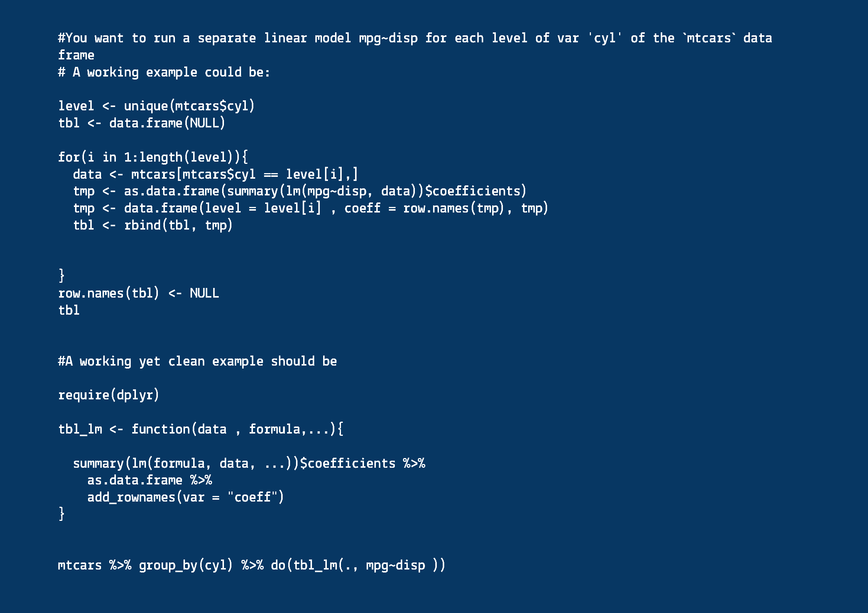Click the 'rbind(tbl, tmp)' call
868x613 pixels.
click(178, 225)
